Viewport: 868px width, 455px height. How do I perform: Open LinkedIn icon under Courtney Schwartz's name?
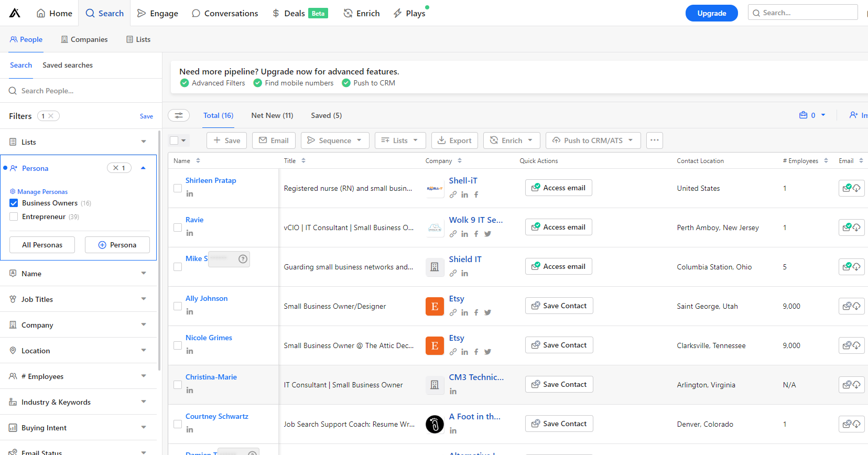[190, 430]
